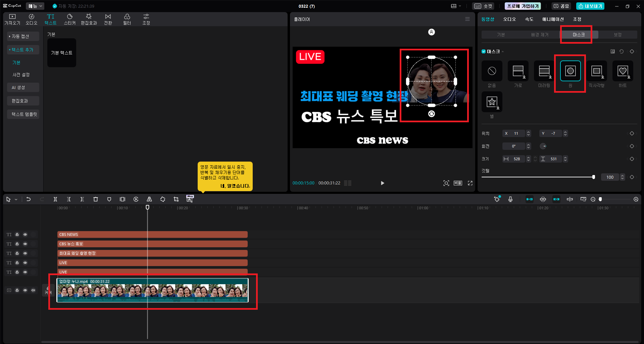644x344 pixels.
Task: Click the reverse playback icon in timeline toolbar
Action: pos(136,199)
